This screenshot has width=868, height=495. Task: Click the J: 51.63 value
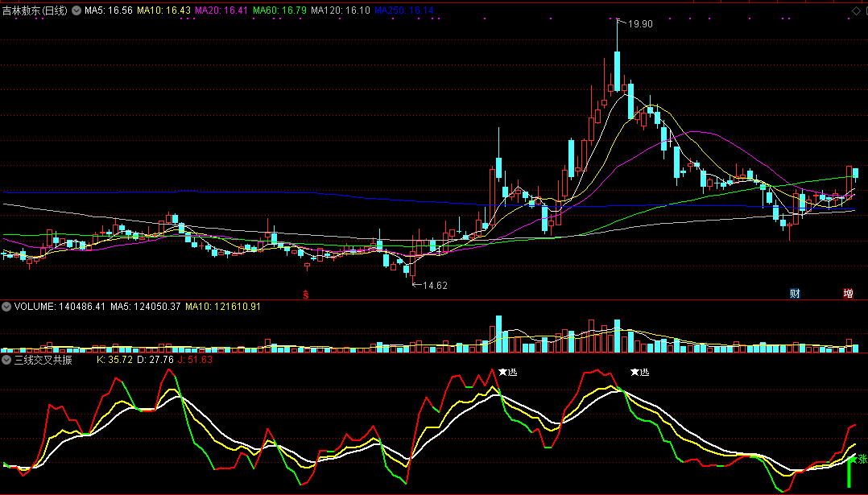[x=195, y=360]
